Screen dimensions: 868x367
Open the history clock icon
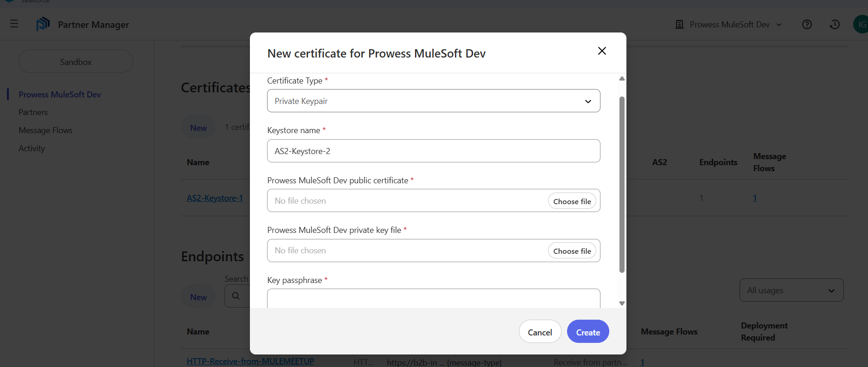[x=835, y=25]
